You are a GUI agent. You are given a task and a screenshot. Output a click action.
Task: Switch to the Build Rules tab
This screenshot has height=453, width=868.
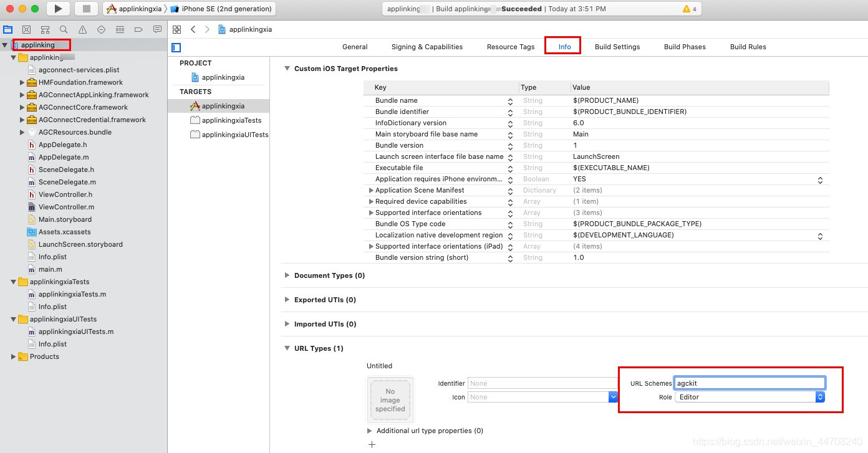pyautogui.click(x=748, y=47)
